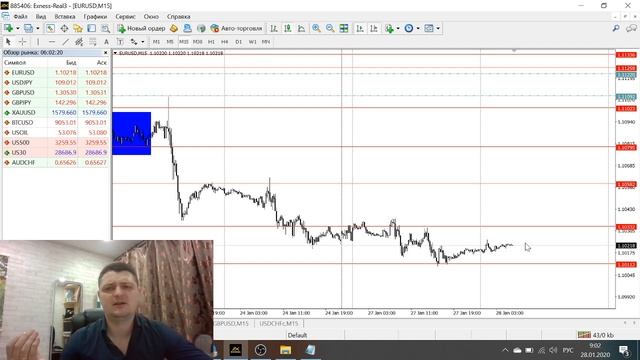The image size is (640, 360).
Task: Open the New Chart tool
Action: [8, 28]
